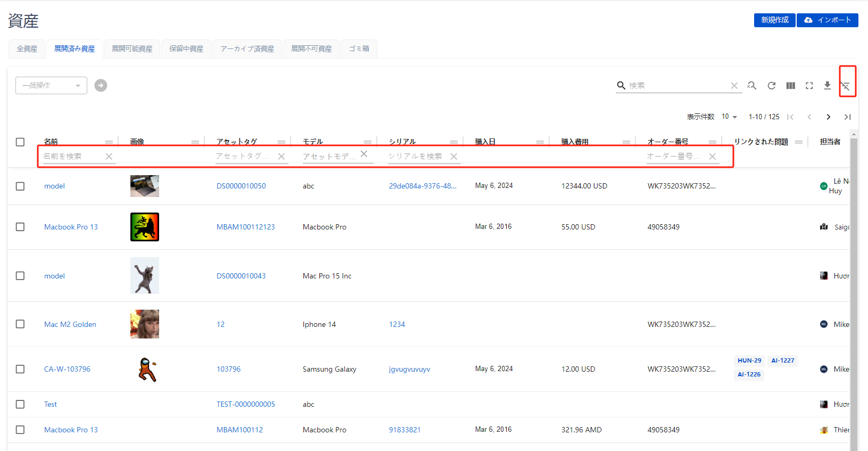Click the search-off icon beside the search box
Viewport: 868px width, 451px height.
click(751, 86)
